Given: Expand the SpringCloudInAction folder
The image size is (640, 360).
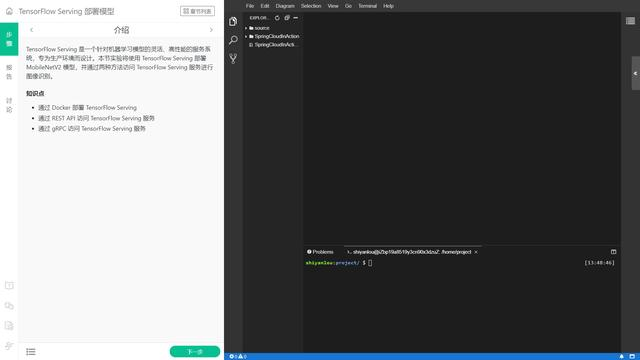Looking at the screenshot, I should 272,36.
